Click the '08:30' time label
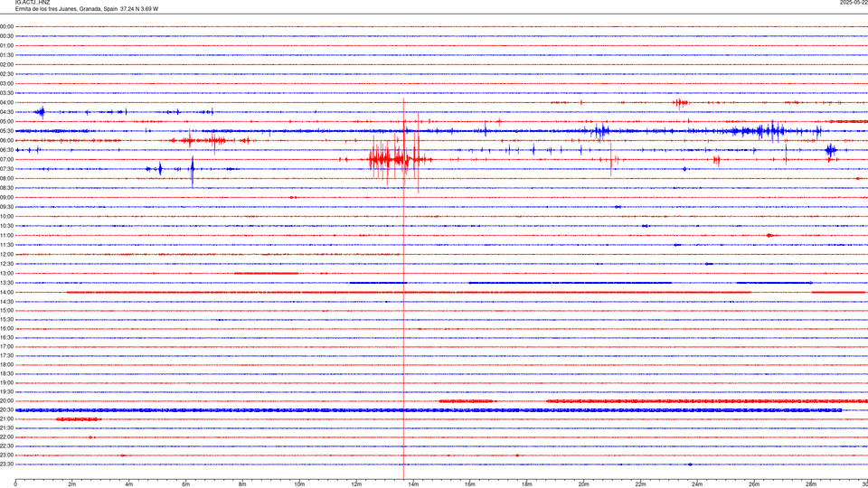Screen dimensions: 868x488 (6, 188)
